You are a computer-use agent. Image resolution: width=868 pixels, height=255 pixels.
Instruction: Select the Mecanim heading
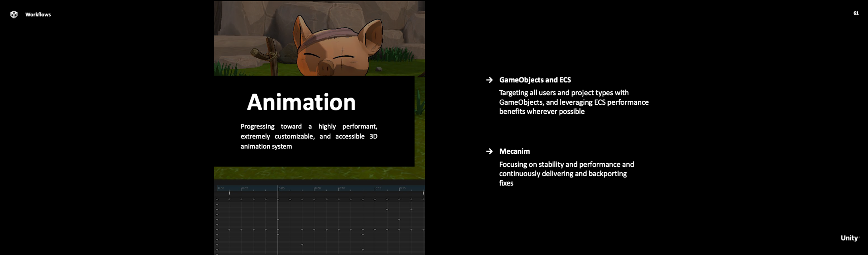coord(515,151)
